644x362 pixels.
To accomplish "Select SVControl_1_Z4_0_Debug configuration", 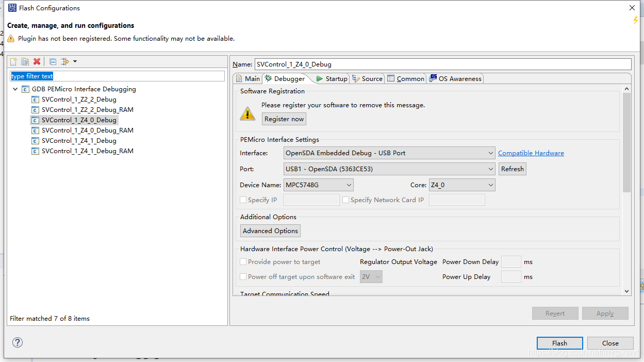I will click(x=79, y=120).
